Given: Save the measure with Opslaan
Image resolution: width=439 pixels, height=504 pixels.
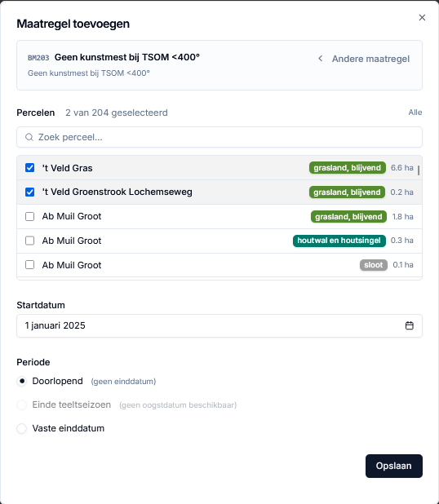Looking at the screenshot, I should (394, 466).
